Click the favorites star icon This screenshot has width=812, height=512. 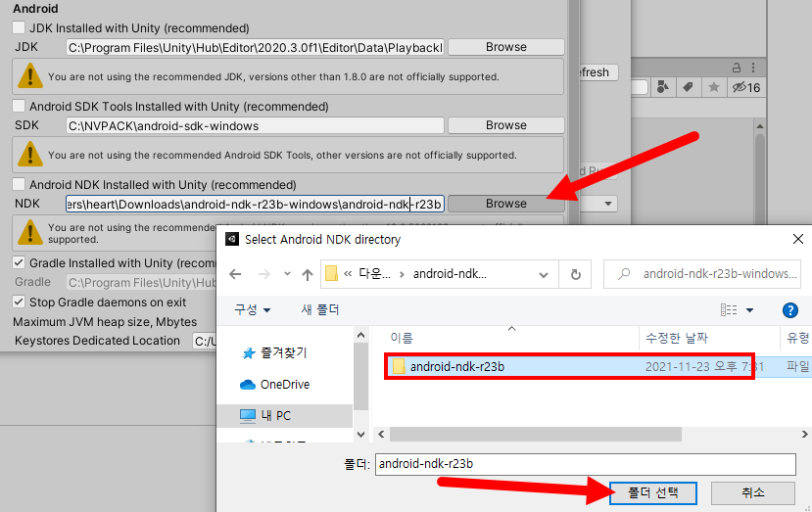[714, 87]
